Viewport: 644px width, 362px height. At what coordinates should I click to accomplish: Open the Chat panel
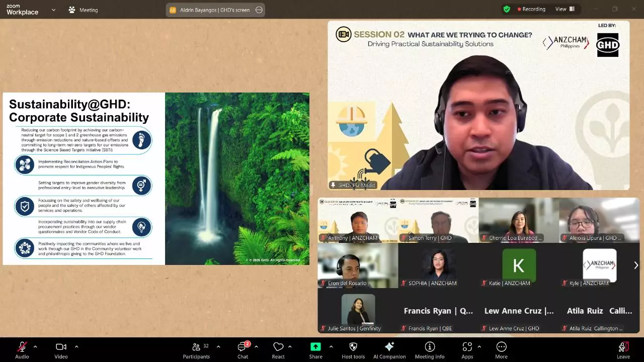[243, 350]
